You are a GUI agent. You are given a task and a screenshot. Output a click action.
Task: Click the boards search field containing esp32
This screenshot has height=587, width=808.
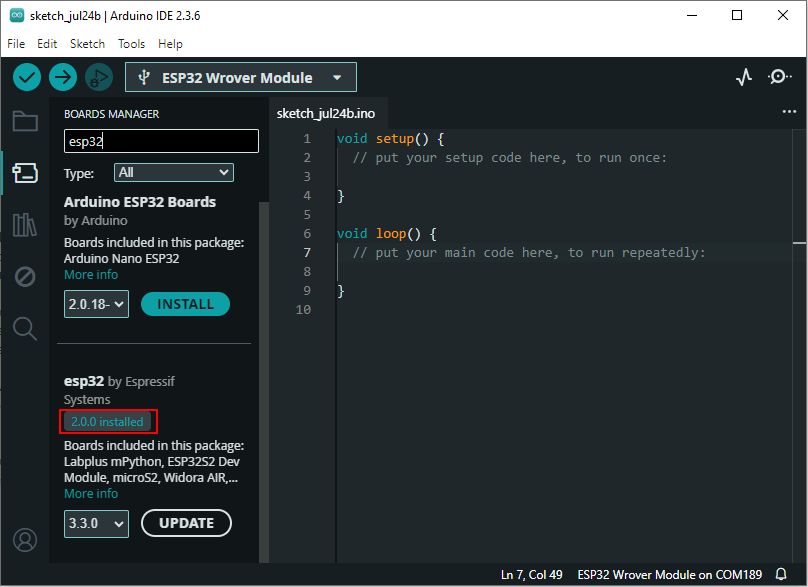coord(161,141)
